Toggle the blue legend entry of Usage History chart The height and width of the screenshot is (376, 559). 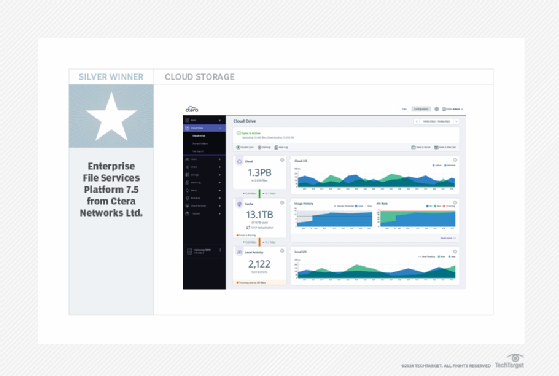click(x=359, y=206)
